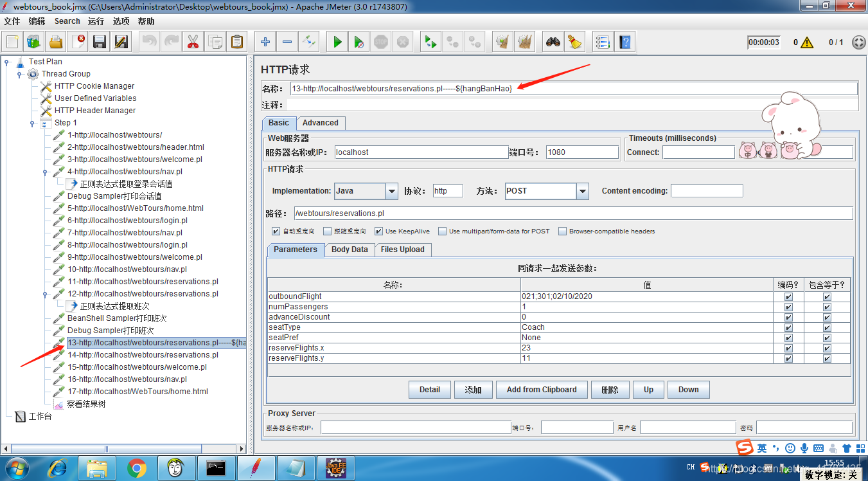
Task: Open the Function Helper dialog icon
Action: point(602,42)
